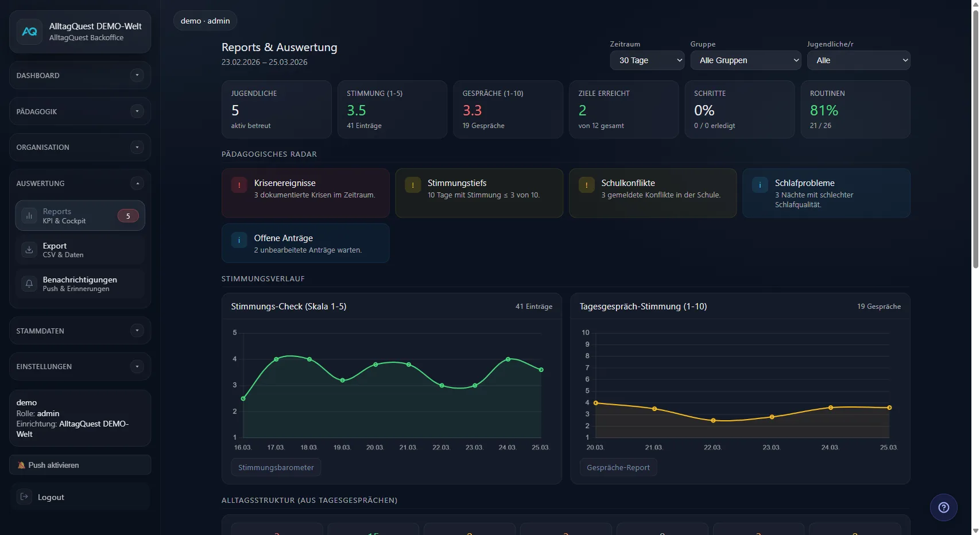Click the Benachrichtigungen bell icon
The image size is (980, 535).
(29, 284)
